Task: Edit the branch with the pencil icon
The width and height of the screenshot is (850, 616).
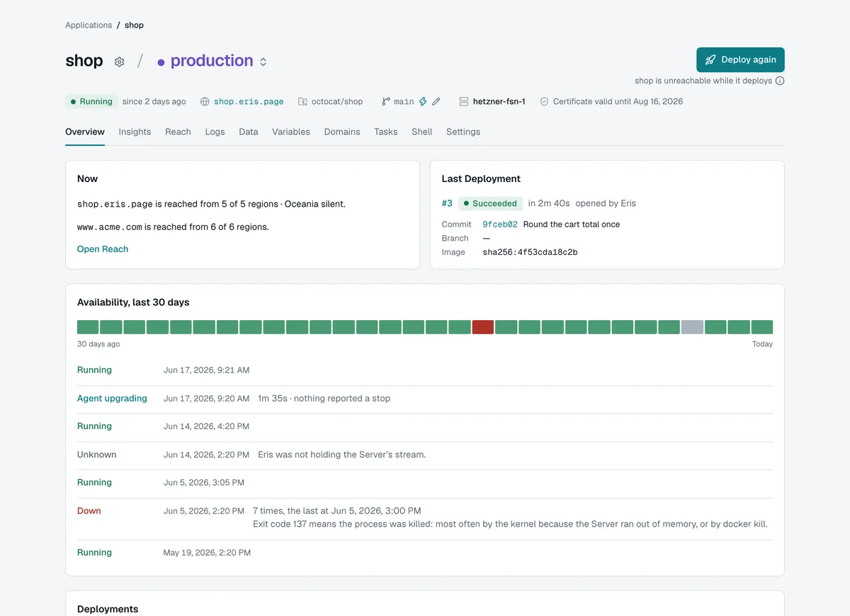Action: coord(436,101)
